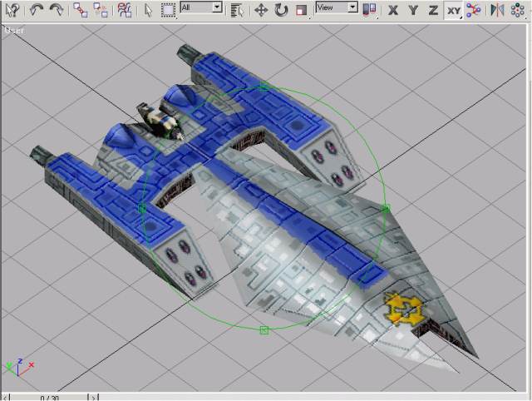Viewport: 532px width, 401px height.
Task: Activate the Select and Rotate tool
Action: point(281,10)
